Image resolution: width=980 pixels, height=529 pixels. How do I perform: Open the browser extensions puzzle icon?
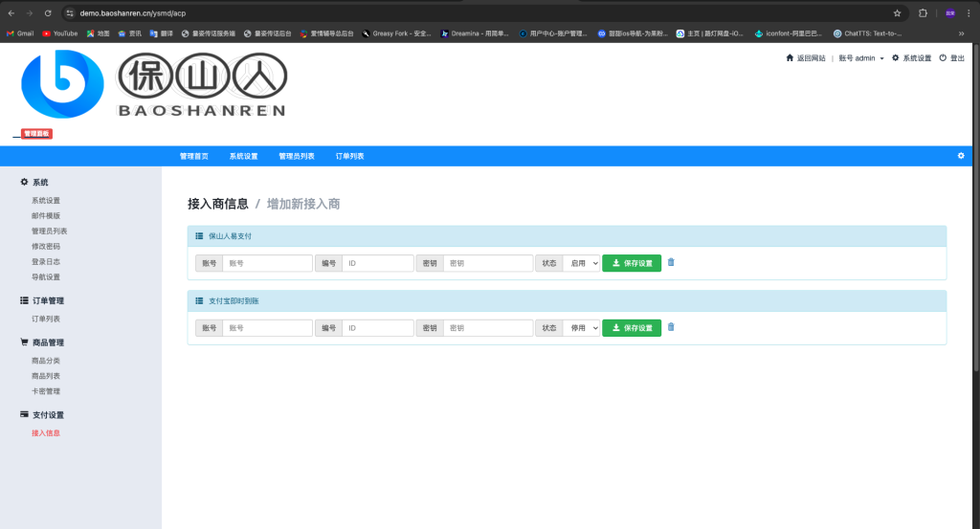[x=924, y=13]
